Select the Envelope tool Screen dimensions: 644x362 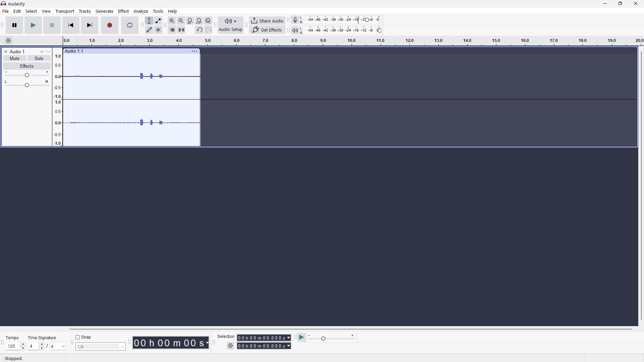tap(158, 21)
